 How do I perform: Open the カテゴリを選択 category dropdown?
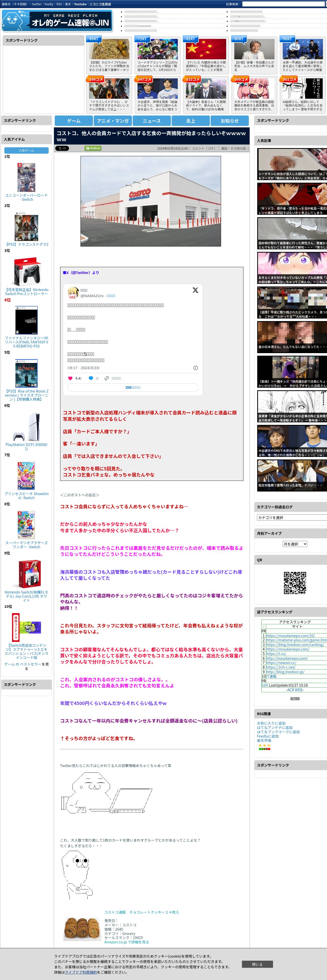coord(292,517)
